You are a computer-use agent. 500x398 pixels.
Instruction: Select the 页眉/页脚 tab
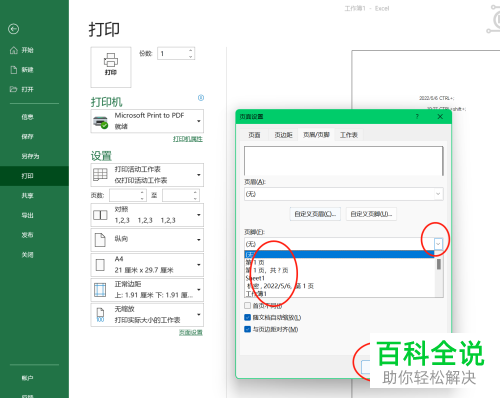(316, 134)
